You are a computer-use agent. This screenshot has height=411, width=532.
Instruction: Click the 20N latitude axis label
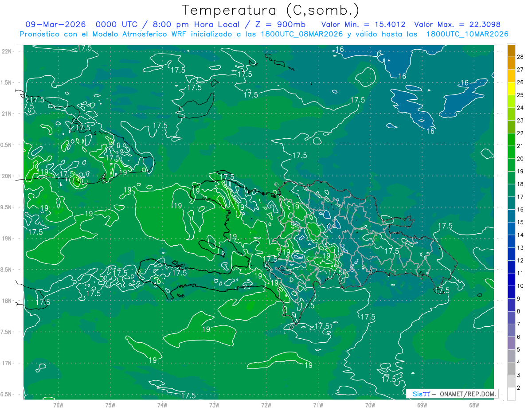point(7,176)
